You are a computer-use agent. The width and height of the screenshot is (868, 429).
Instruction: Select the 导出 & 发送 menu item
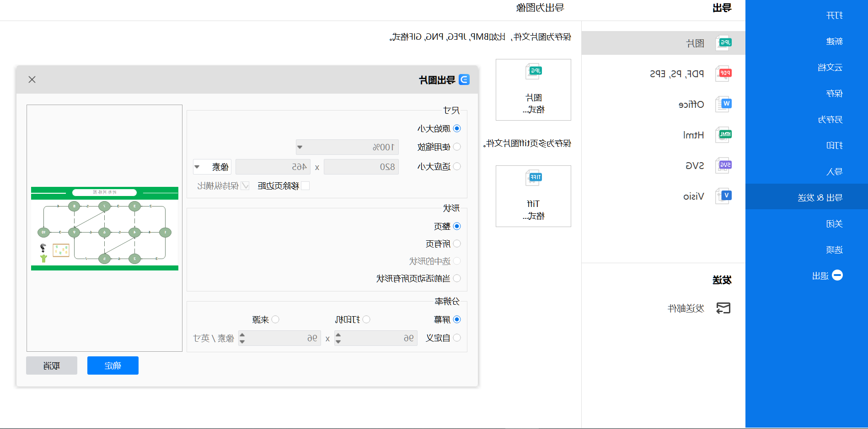click(807, 197)
